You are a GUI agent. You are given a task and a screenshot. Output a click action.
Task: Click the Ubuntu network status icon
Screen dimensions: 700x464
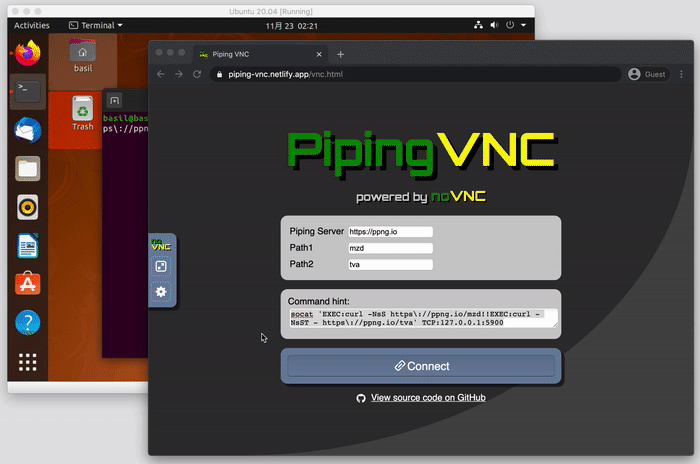tap(478, 25)
